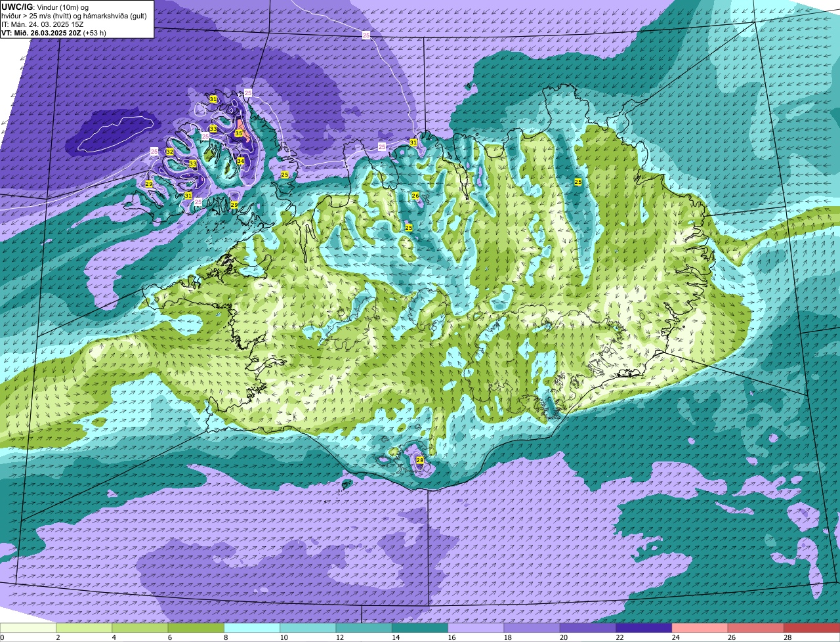Screen dimensions: 840x642
Task: Click the legend scale number 14
Action: [395, 637]
